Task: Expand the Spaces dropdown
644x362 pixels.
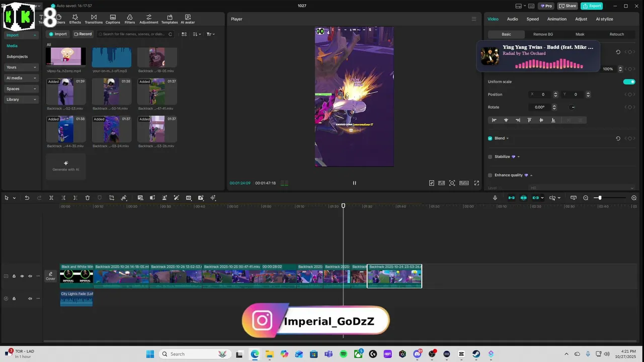Action: [35, 88]
